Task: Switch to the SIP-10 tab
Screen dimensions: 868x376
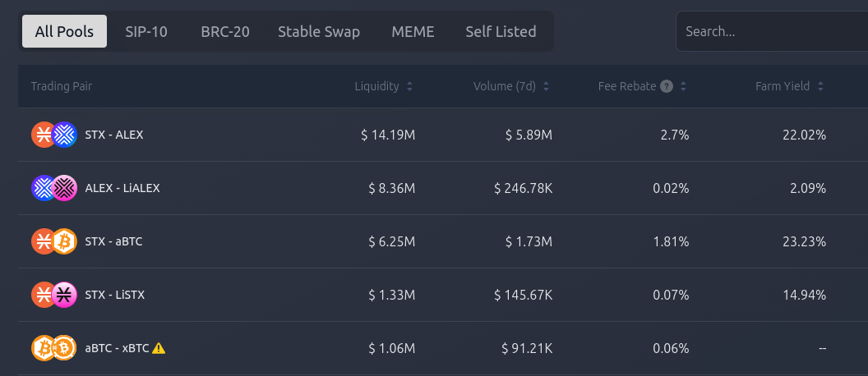Action: pos(146,32)
